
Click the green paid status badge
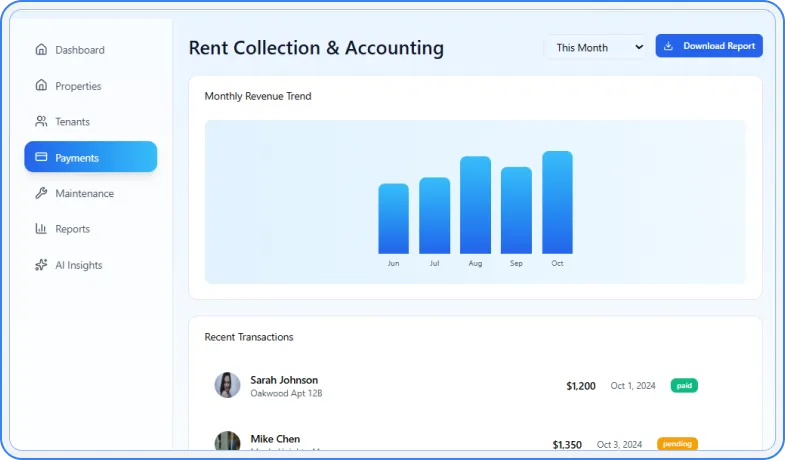pyautogui.click(x=684, y=386)
